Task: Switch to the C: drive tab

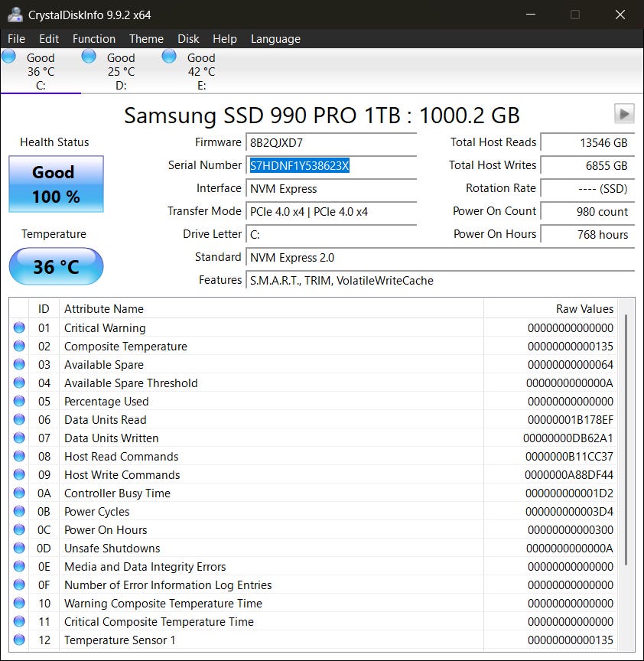Action: pos(41,71)
